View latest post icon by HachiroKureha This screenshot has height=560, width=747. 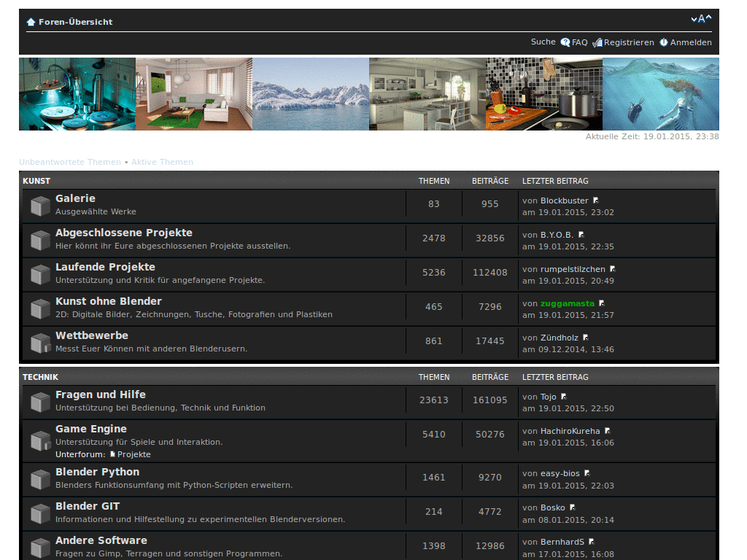pos(608,431)
